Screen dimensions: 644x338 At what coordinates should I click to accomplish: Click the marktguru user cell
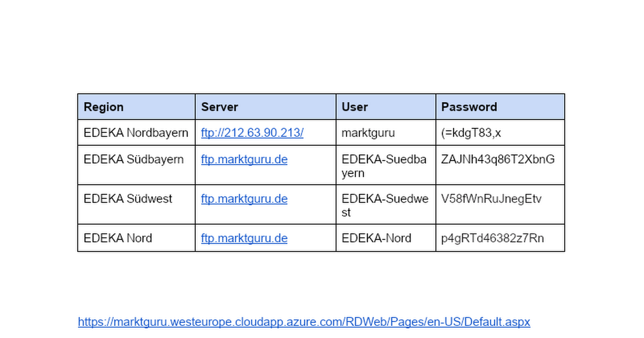385,133
